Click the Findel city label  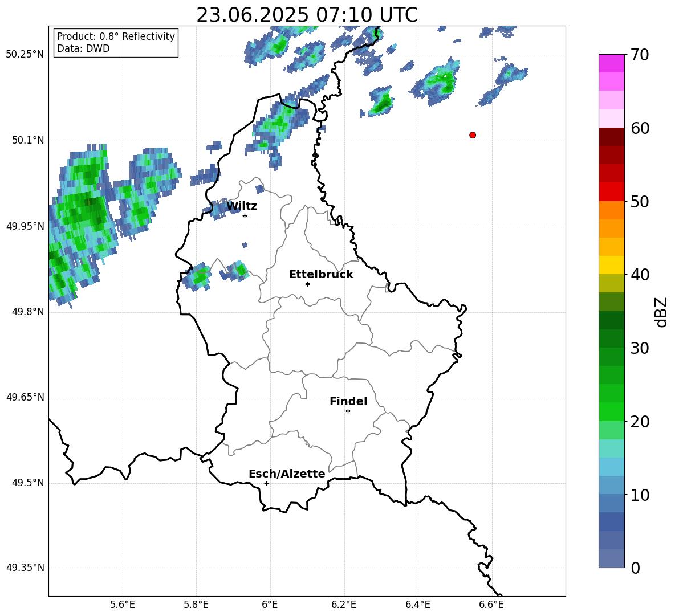click(x=348, y=401)
